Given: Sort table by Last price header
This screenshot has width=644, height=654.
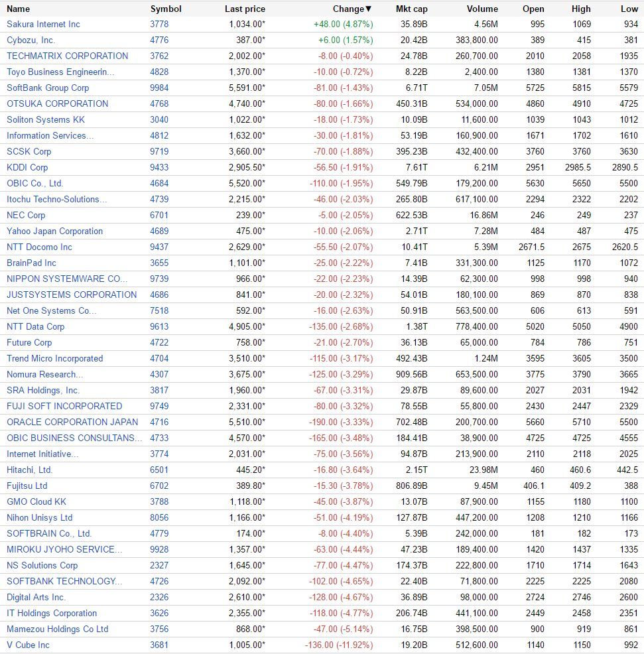Looking at the screenshot, I should tap(245, 9).
